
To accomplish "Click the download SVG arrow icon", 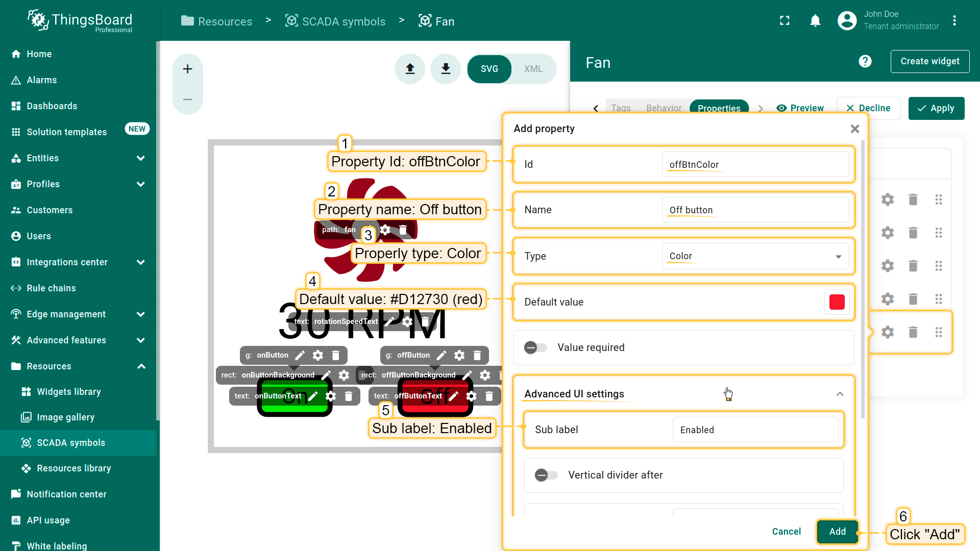I will pyautogui.click(x=446, y=69).
